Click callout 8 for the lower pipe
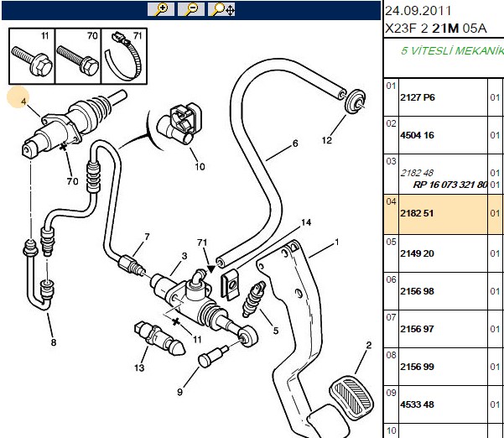The image size is (504, 438). coord(54,342)
